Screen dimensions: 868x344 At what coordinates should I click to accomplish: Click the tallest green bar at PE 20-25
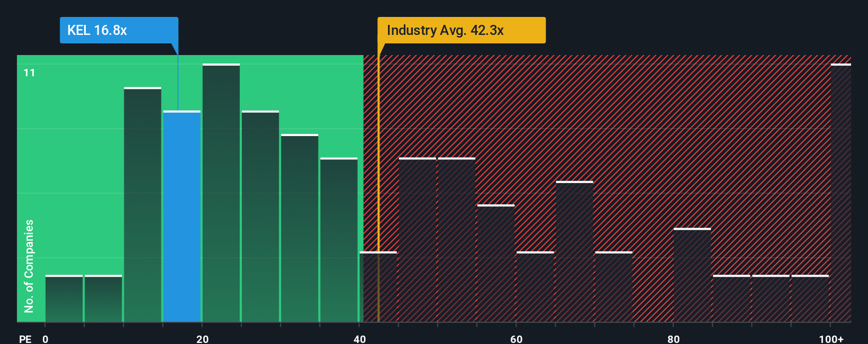coord(221,193)
